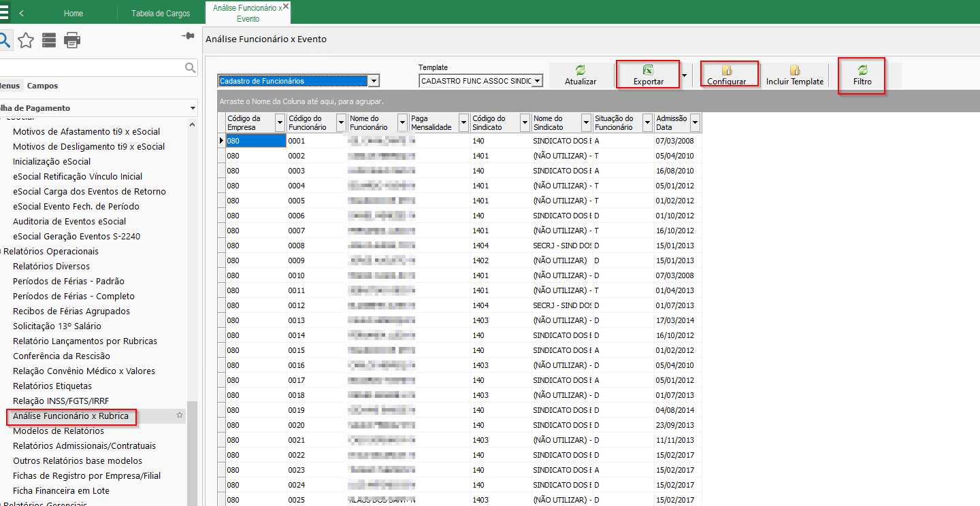
Task: Open Solicitação 13º Salário menu item
Action: [x=57, y=326]
